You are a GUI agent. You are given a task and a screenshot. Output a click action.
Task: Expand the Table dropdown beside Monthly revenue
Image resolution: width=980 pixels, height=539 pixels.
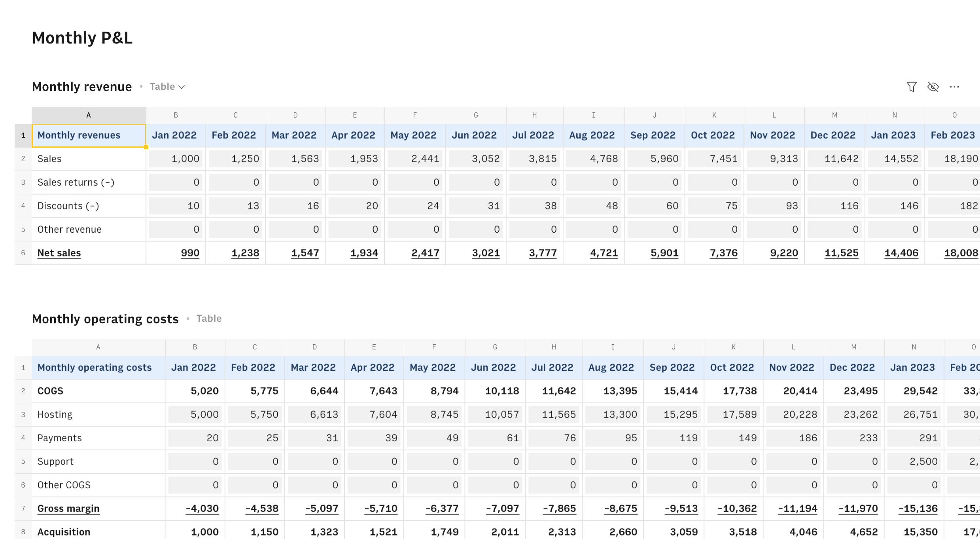[x=168, y=87]
